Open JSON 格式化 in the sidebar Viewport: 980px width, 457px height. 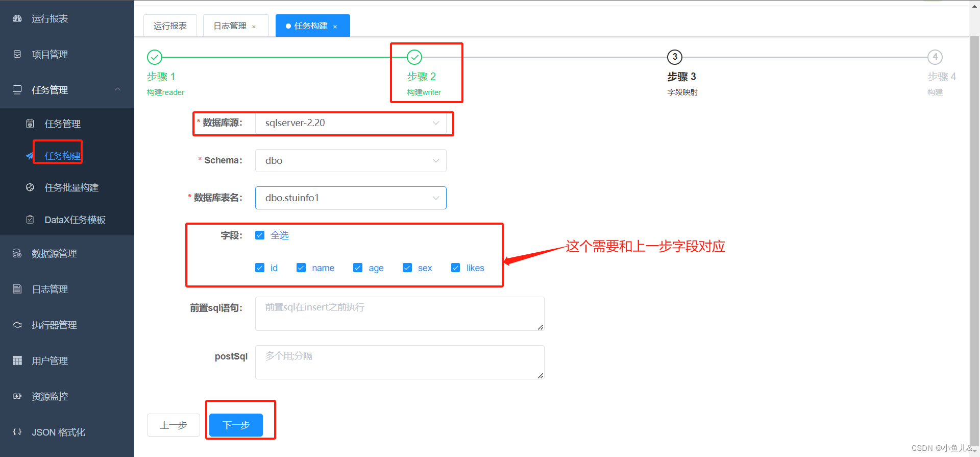67,432
